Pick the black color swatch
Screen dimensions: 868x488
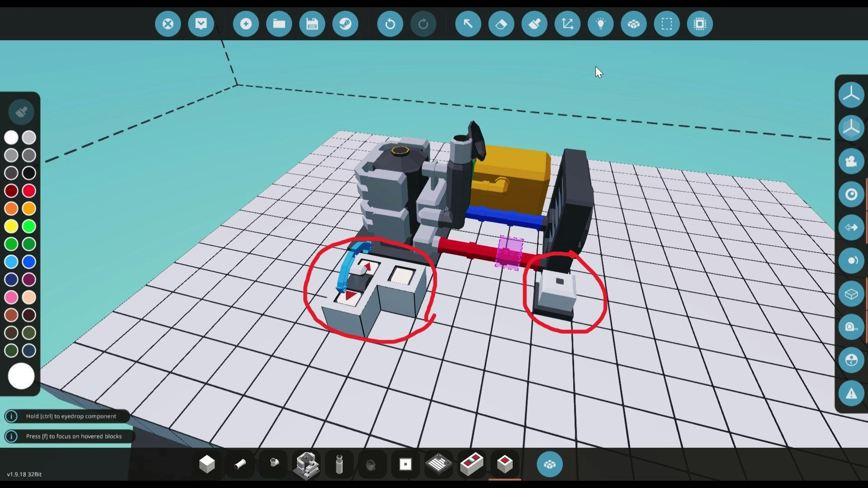tap(29, 173)
